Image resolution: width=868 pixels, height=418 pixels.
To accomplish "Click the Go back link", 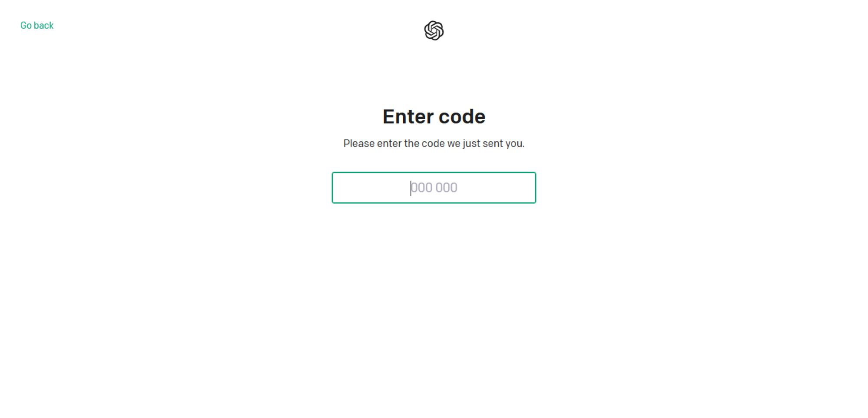I will 37,26.
